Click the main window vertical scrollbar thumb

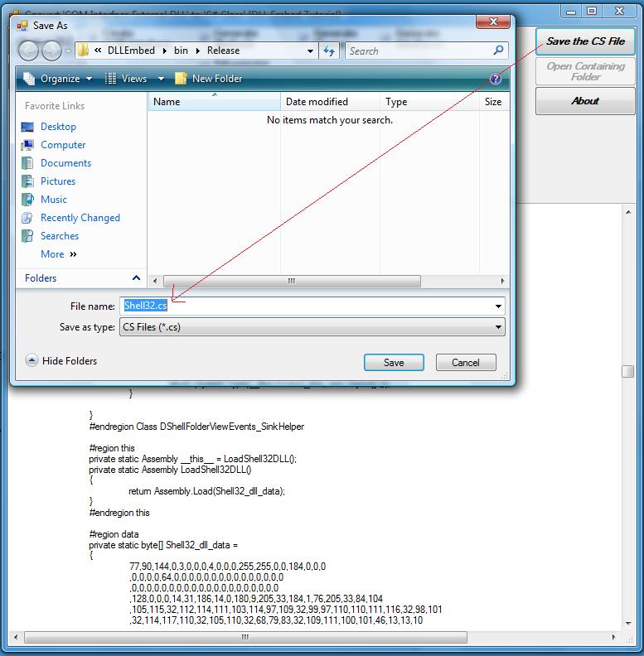627,372
